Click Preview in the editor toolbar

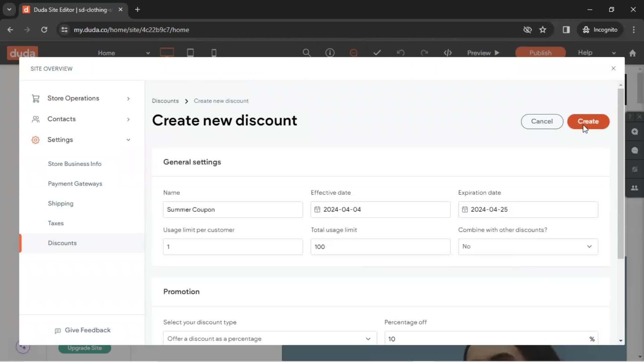(483, 53)
